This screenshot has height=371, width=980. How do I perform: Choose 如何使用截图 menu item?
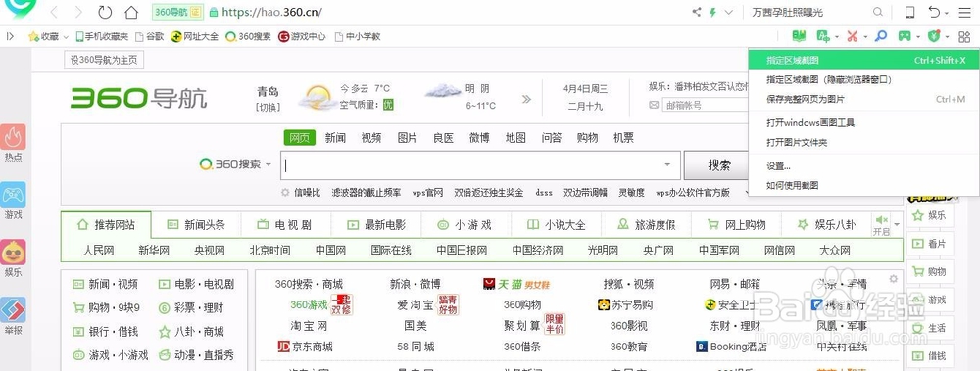coord(863,185)
